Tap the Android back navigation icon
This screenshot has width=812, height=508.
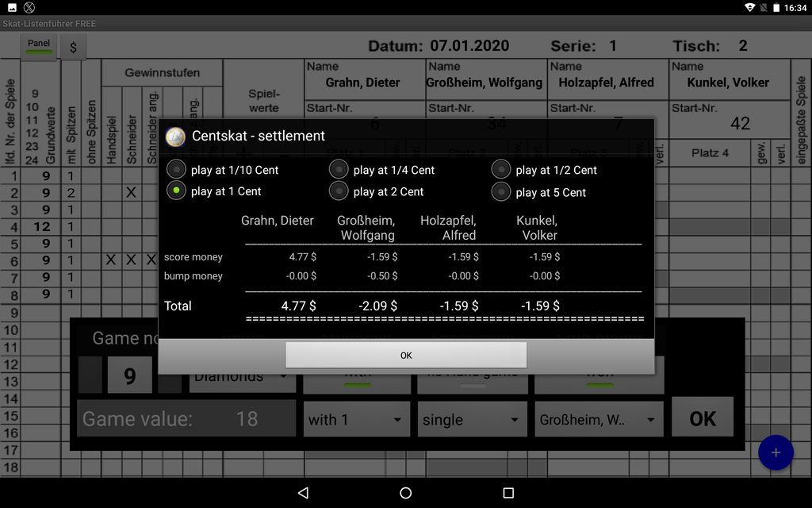pos(303,493)
